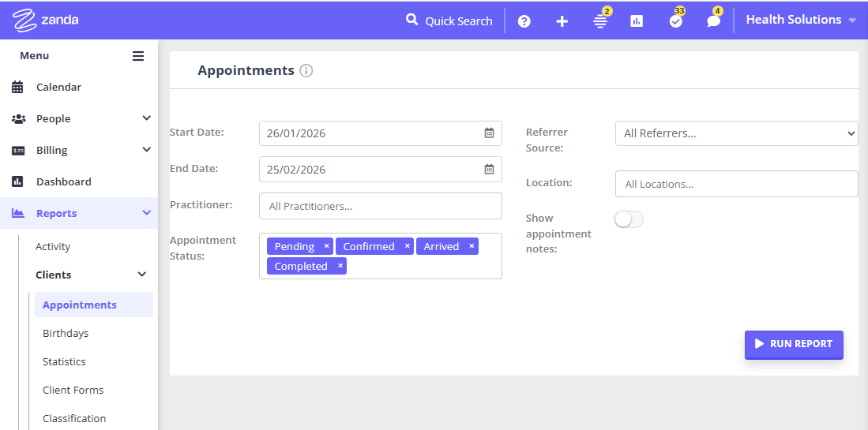Open the Start Date calendar picker icon
Image resolution: width=868 pixels, height=430 pixels.
(489, 133)
